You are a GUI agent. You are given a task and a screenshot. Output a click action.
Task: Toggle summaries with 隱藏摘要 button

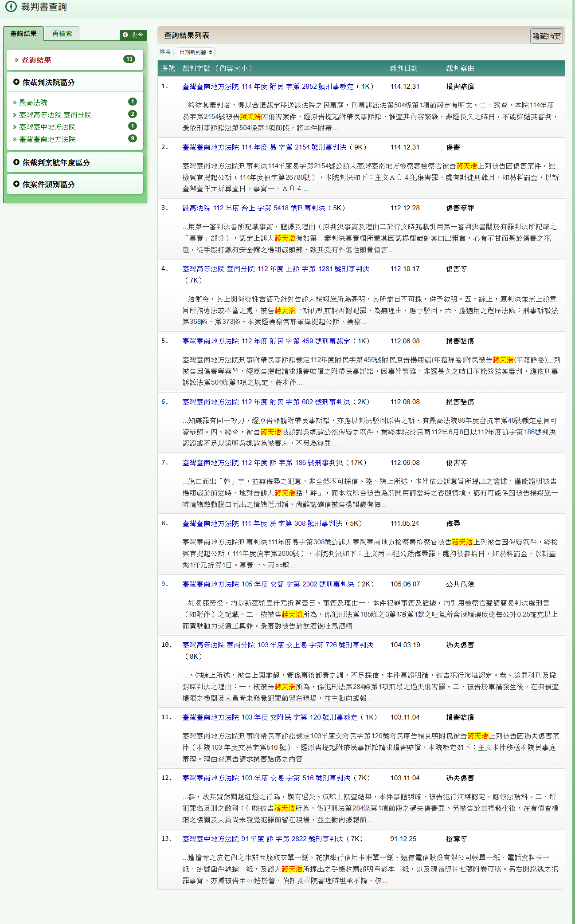(x=546, y=36)
